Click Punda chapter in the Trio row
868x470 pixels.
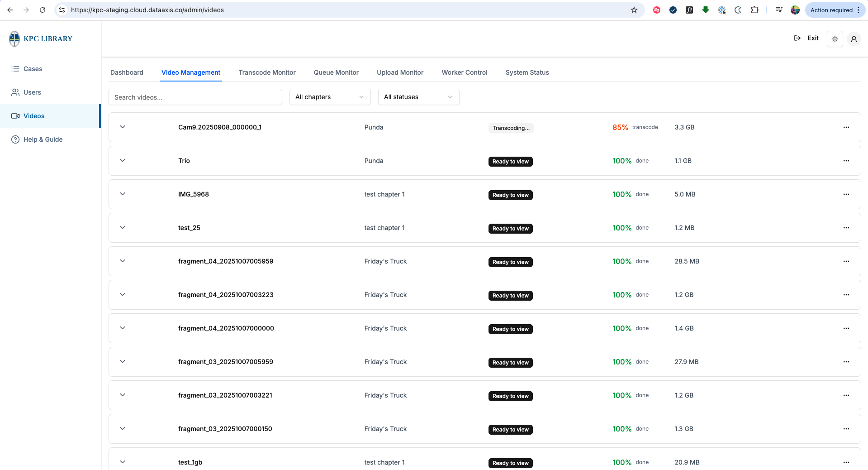(374, 161)
